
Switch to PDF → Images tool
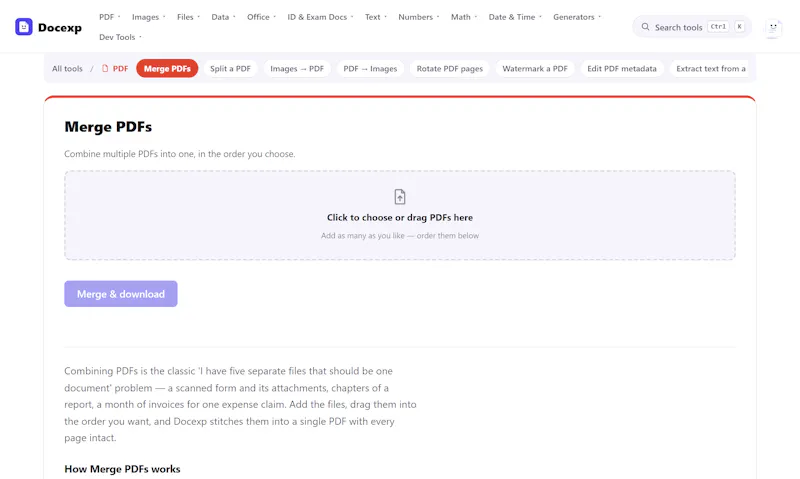(370, 68)
